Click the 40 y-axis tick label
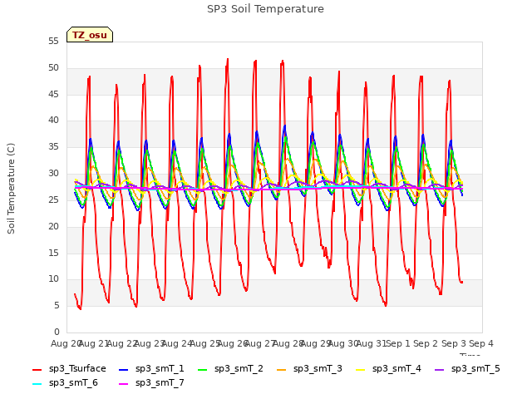Image resolution: width=532 pixels, height=399 pixels. 53,121
